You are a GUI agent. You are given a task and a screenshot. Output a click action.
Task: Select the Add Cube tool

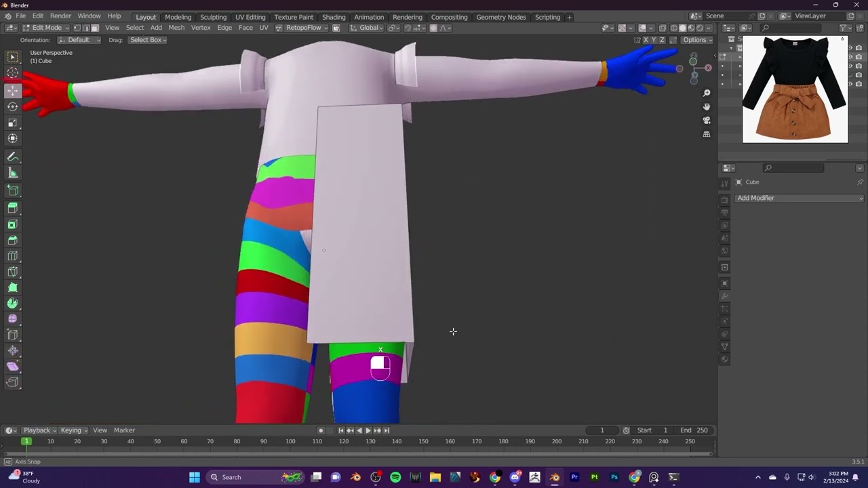(x=13, y=190)
